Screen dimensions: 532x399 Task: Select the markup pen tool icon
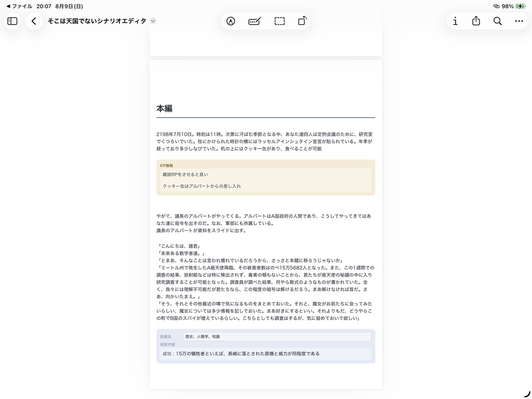point(231,21)
